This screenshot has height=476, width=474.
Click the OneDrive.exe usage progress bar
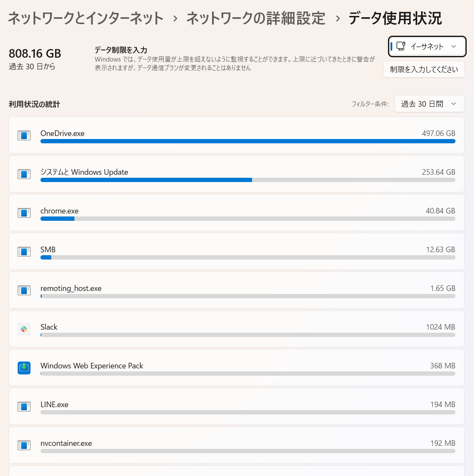coord(248,141)
